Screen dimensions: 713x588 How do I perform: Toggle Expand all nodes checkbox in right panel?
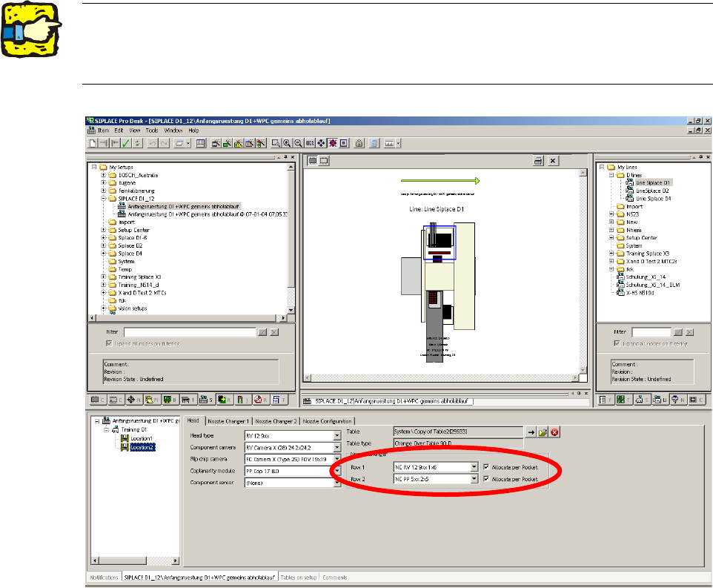coord(617,343)
